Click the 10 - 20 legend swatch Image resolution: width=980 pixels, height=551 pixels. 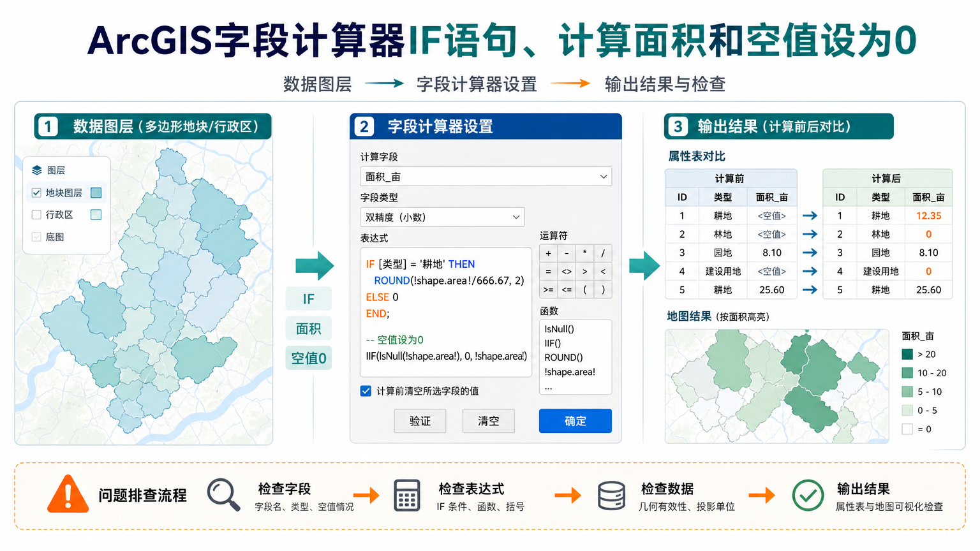[x=907, y=372]
